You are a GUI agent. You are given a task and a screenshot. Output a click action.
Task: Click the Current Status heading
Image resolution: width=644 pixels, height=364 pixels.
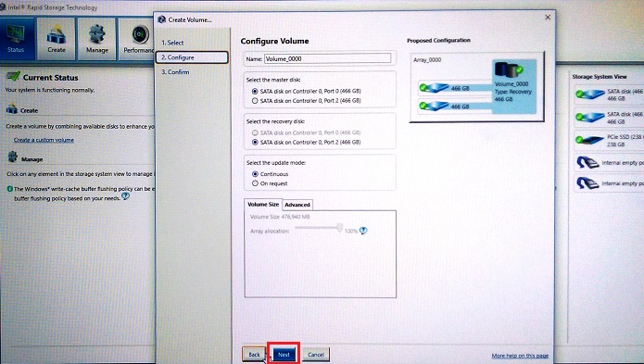(51, 78)
